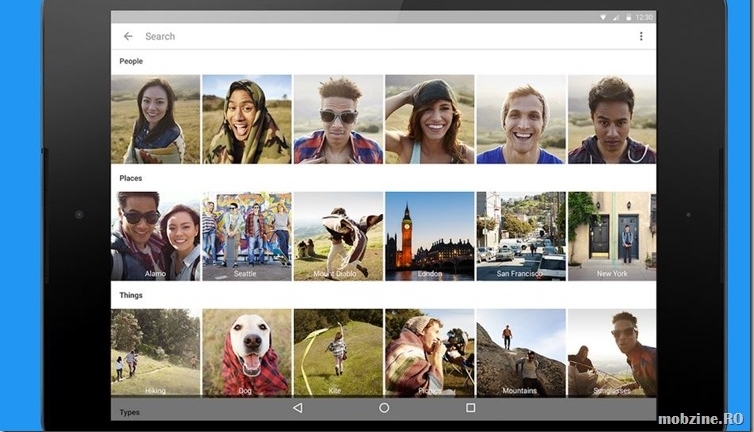
Task: Tap the Android recent apps square
Action: click(471, 408)
